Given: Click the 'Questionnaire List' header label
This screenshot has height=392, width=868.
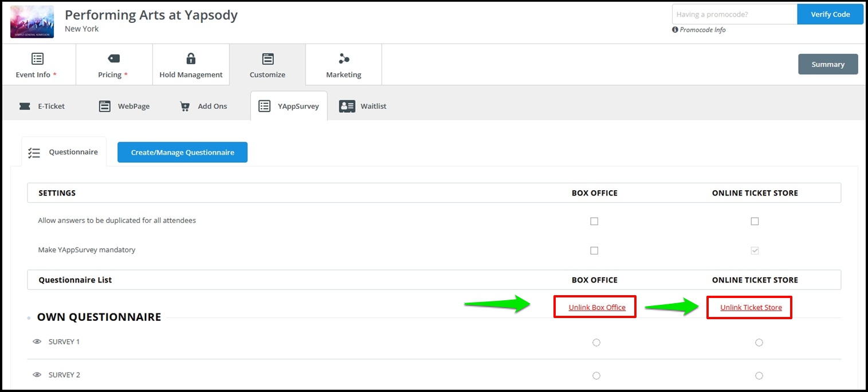Looking at the screenshot, I should (x=75, y=280).
